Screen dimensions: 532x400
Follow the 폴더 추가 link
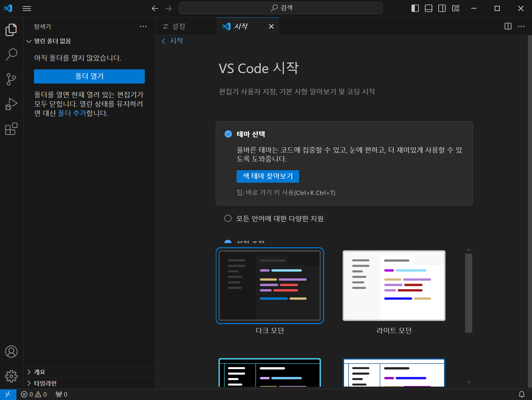tap(72, 113)
